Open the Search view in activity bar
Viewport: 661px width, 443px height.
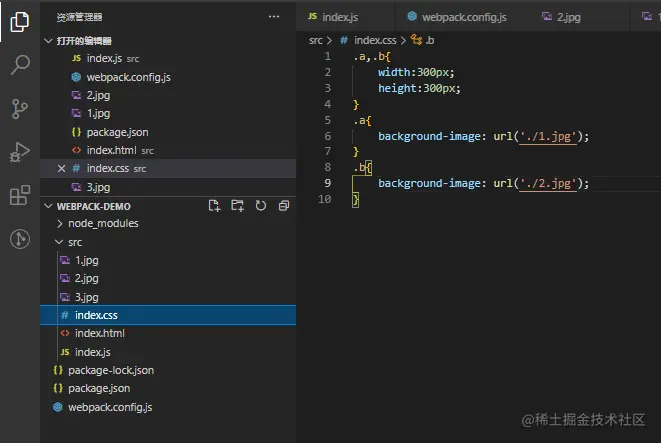pyautogui.click(x=19, y=66)
